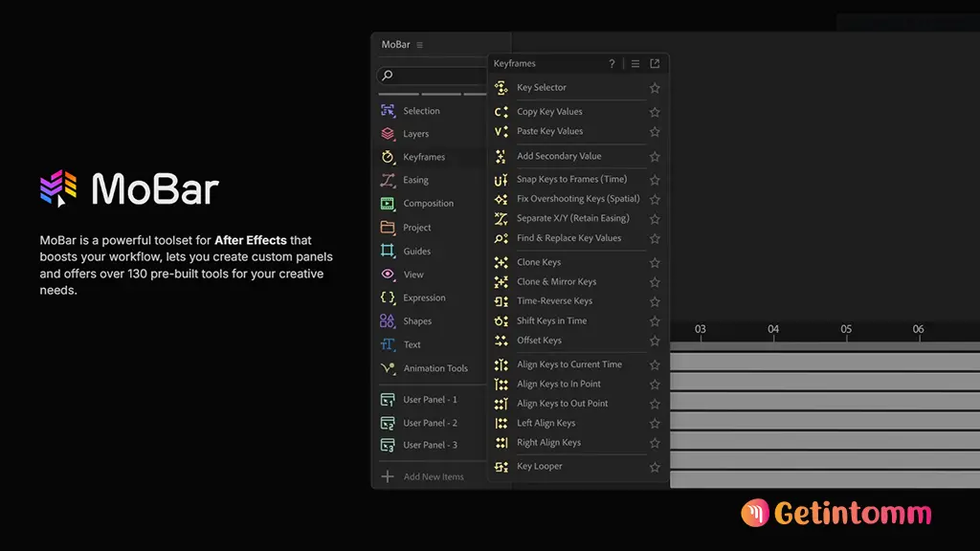Pop out the Keyframes panel with the external icon
This screenshot has width=980, height=551.
pyautogui.click(x=655, y=64)
